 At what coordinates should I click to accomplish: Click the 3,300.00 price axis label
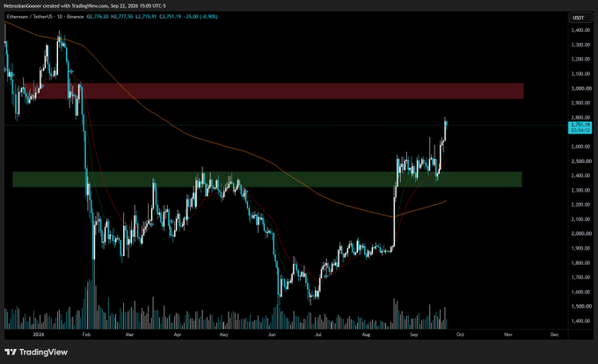click(x=581, y=45)
